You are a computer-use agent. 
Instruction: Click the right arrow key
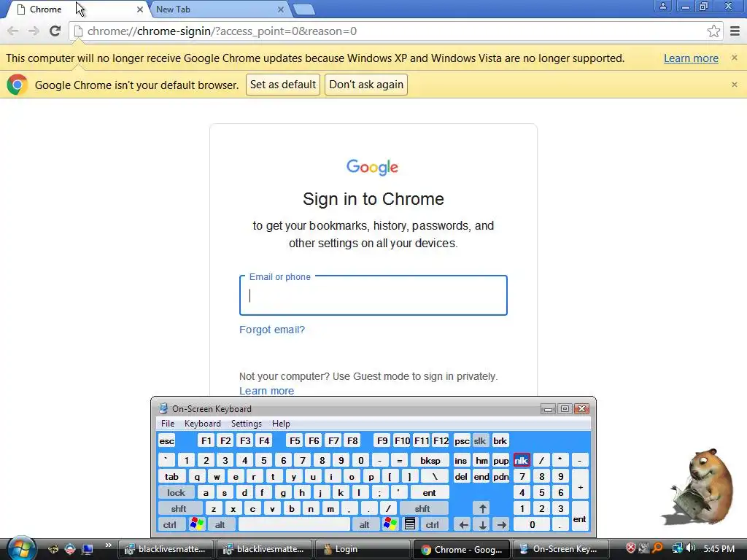click(501, 525)
